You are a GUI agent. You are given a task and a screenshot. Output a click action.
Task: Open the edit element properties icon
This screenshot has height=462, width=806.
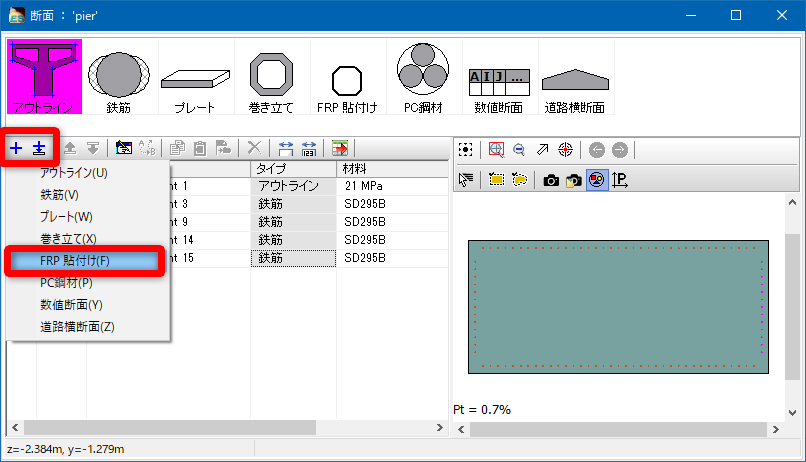click(x=123, y=149)
